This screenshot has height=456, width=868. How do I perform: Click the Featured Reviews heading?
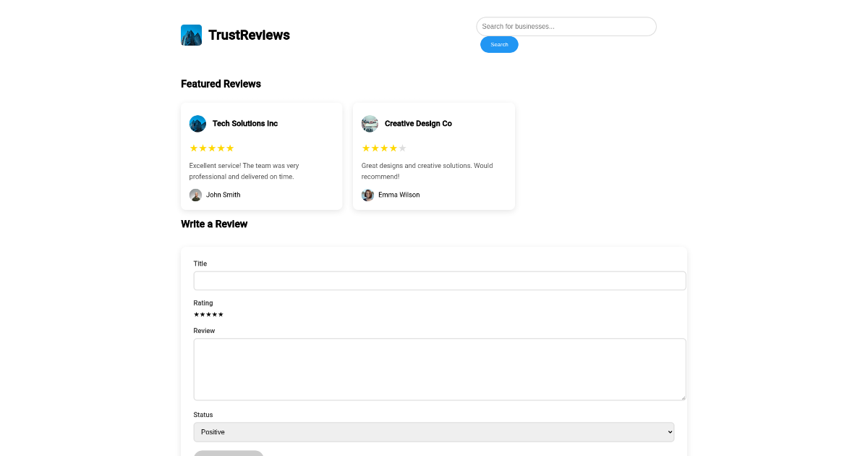(221, 84)
